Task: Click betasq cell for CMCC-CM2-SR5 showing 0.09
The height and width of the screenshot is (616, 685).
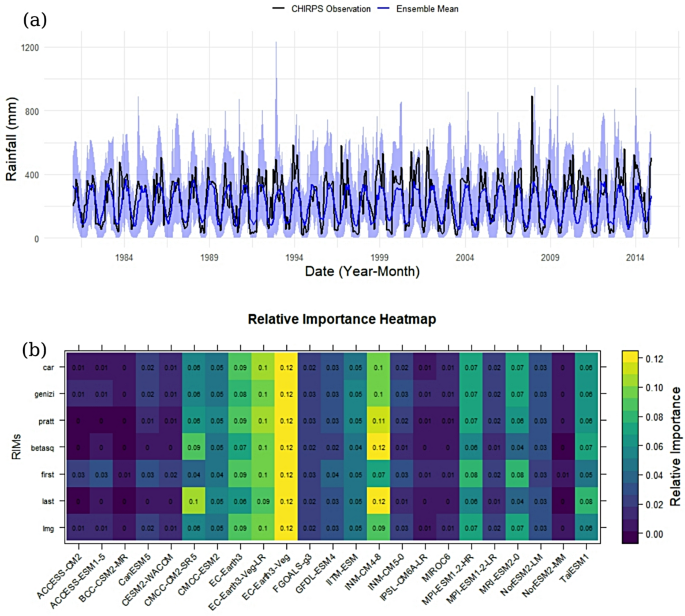Action: click(194, 447)
